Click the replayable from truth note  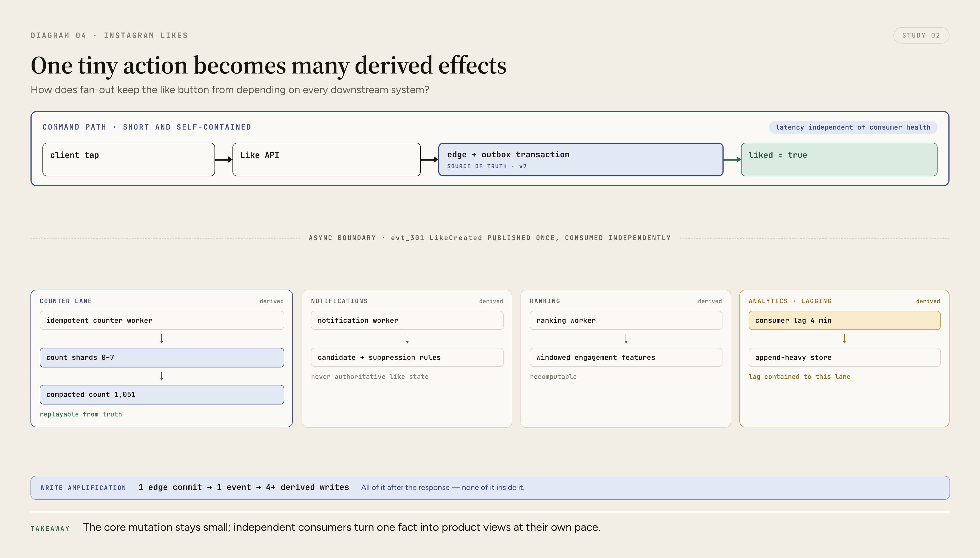tap(81, 414)
